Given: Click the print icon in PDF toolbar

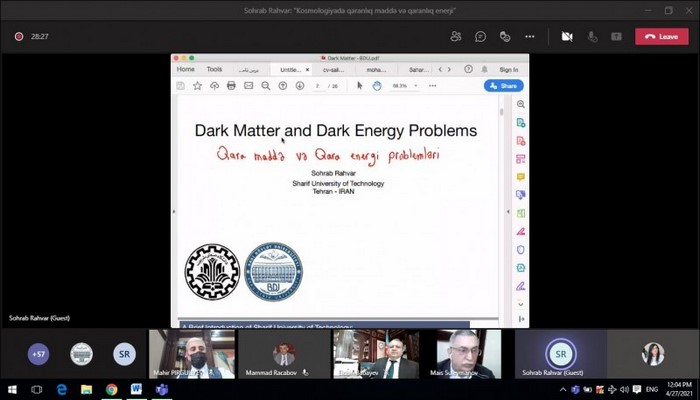Looking at the screenshot, I should (231, 86).
